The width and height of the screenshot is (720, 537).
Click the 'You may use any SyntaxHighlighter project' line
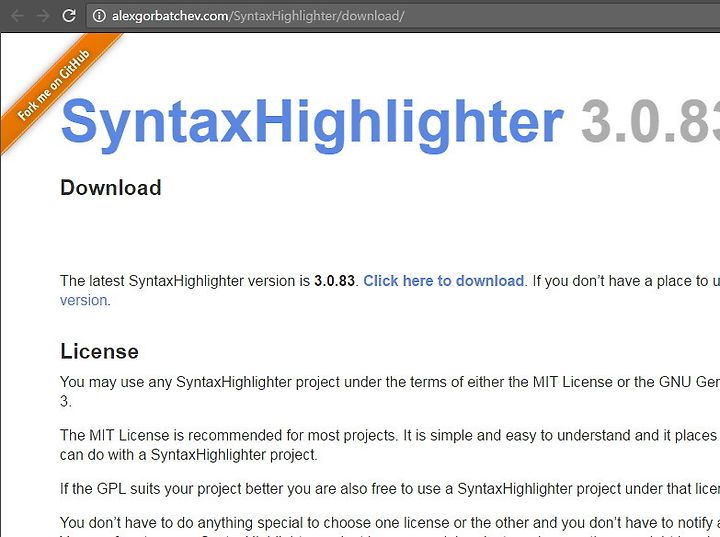point(390,382)
